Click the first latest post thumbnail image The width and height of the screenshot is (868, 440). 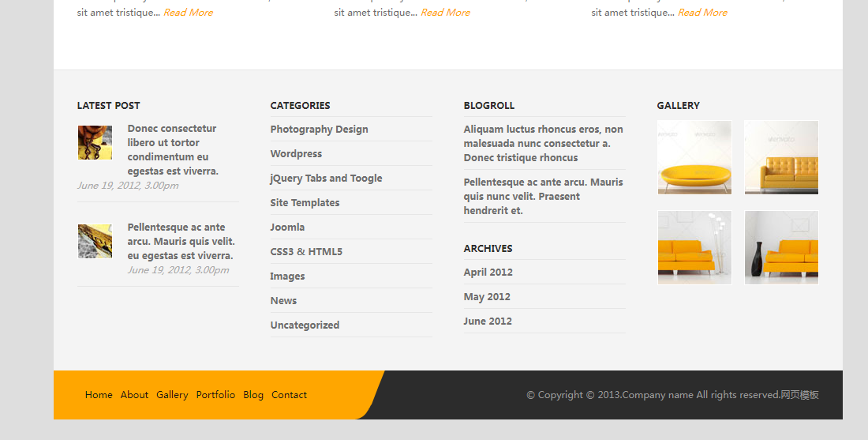(95, 143)
